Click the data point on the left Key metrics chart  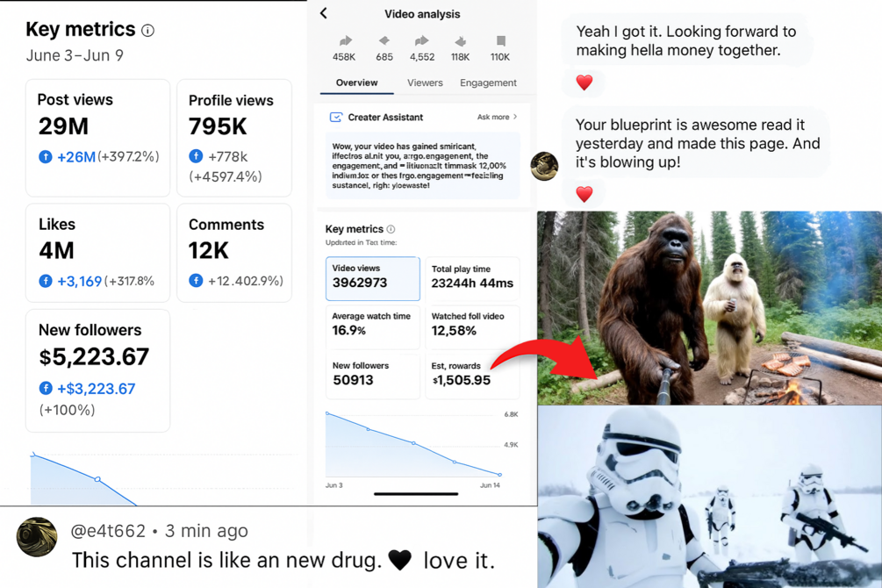[97, 479]
